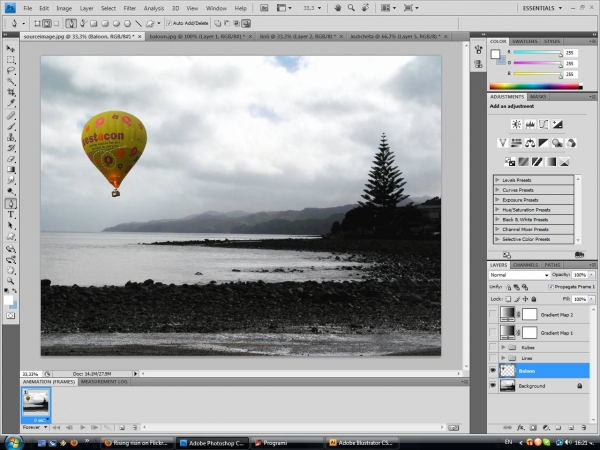600x450 pixels.
Task: Select the Hand tool in the toolbox
Action: [x=11, y=270]
